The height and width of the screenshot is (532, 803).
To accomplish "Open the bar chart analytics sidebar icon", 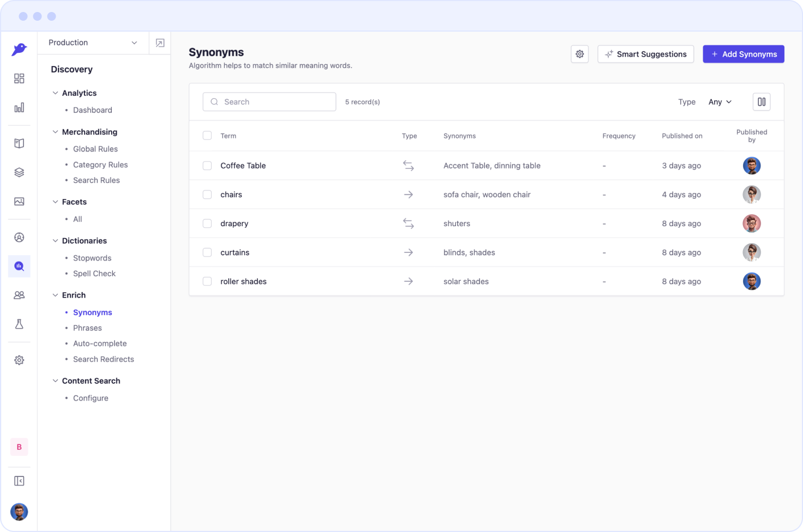I will click(x=19, y=107).
